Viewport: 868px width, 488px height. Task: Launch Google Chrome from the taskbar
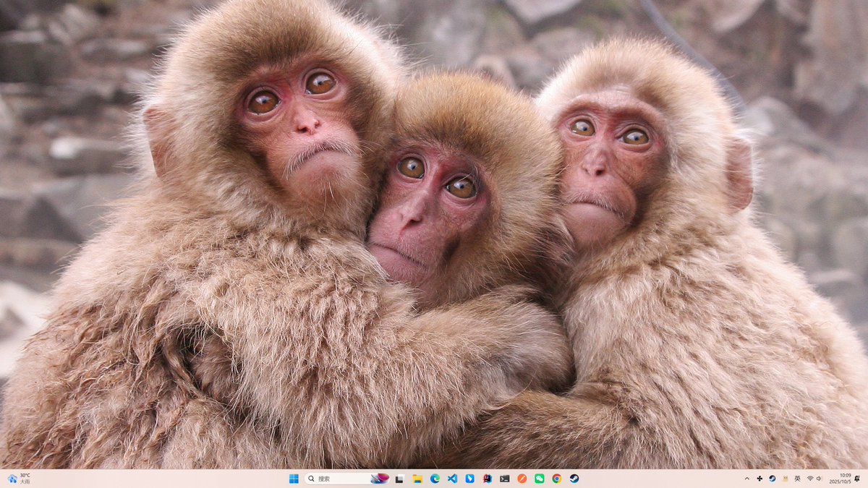[556, 479]
